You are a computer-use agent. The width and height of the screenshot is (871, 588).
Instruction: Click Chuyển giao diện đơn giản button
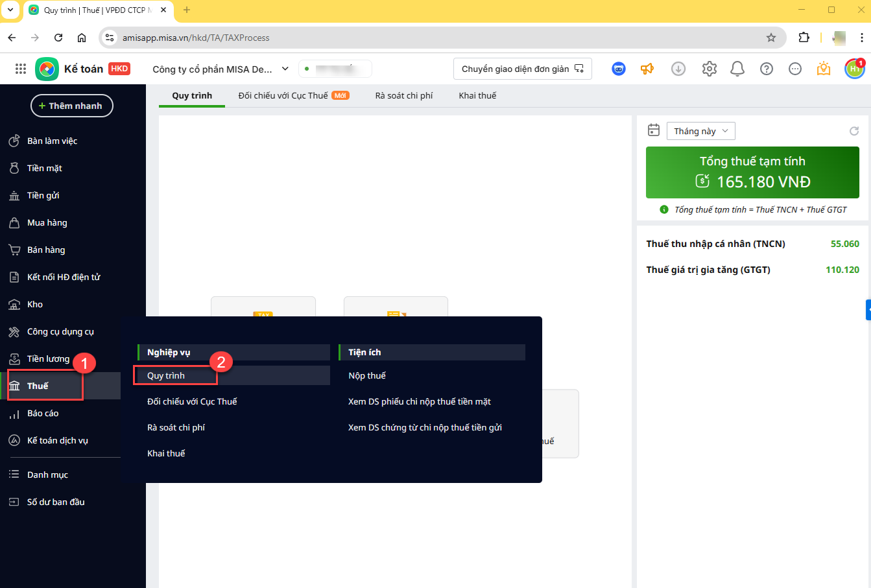pos(522,69)
